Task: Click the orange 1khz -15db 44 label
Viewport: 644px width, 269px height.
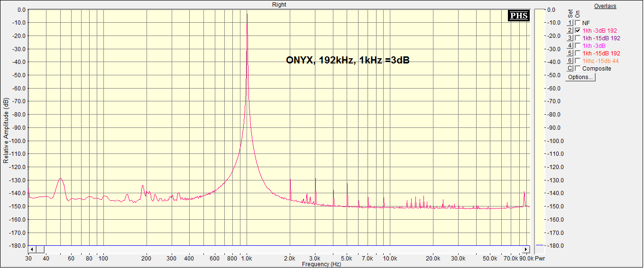Action: coord(600,61)
